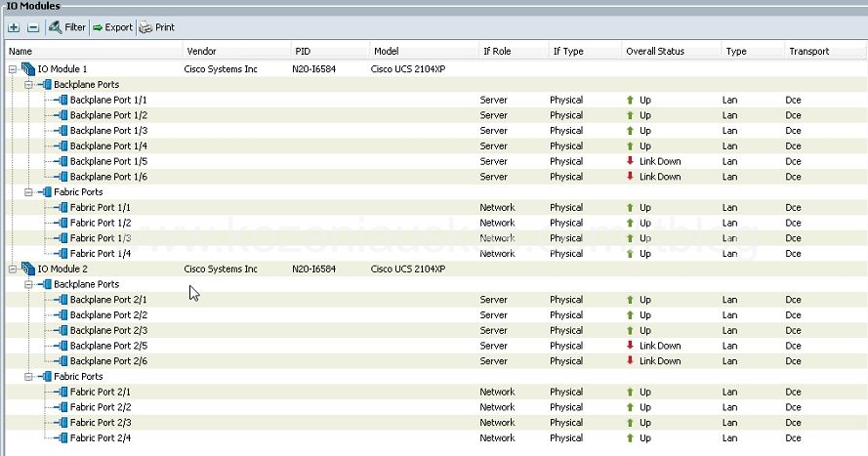This screenshot has width=868, height=456.
Task: Click the Fabric Port 2/4 port icon
Action: (62, 438)
